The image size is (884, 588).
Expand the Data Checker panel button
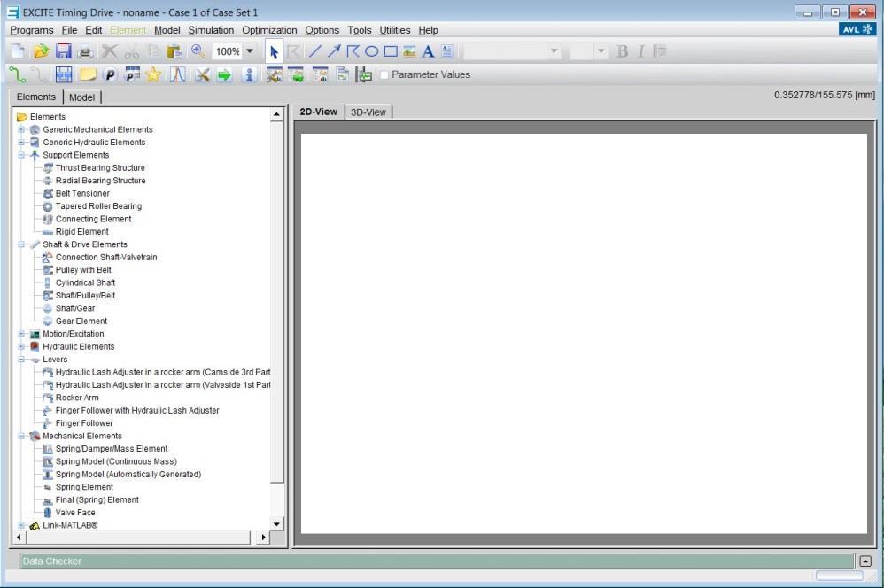point(865,561)
